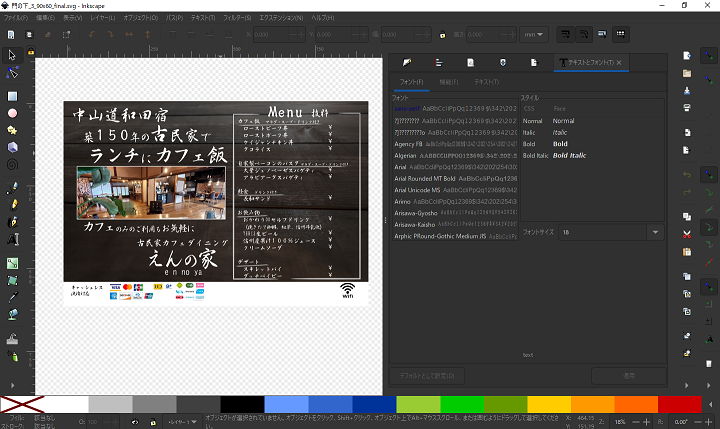Select the Spiral tool
The height and width of the screenshot is (429, 720).
pos(12,164)
